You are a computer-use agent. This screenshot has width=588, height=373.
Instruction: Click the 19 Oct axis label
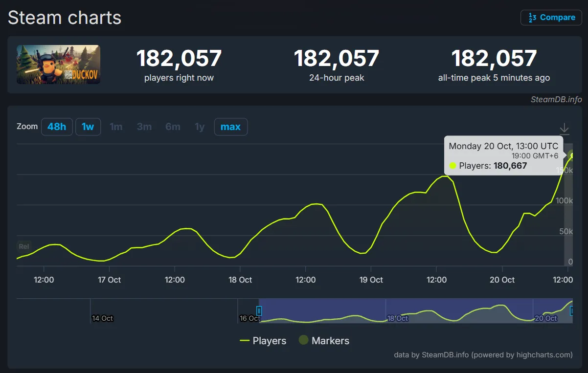point(371,280)
